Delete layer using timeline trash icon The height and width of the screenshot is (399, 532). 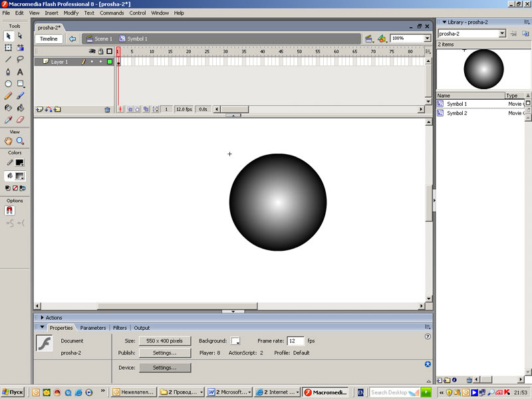pos(107,109)
